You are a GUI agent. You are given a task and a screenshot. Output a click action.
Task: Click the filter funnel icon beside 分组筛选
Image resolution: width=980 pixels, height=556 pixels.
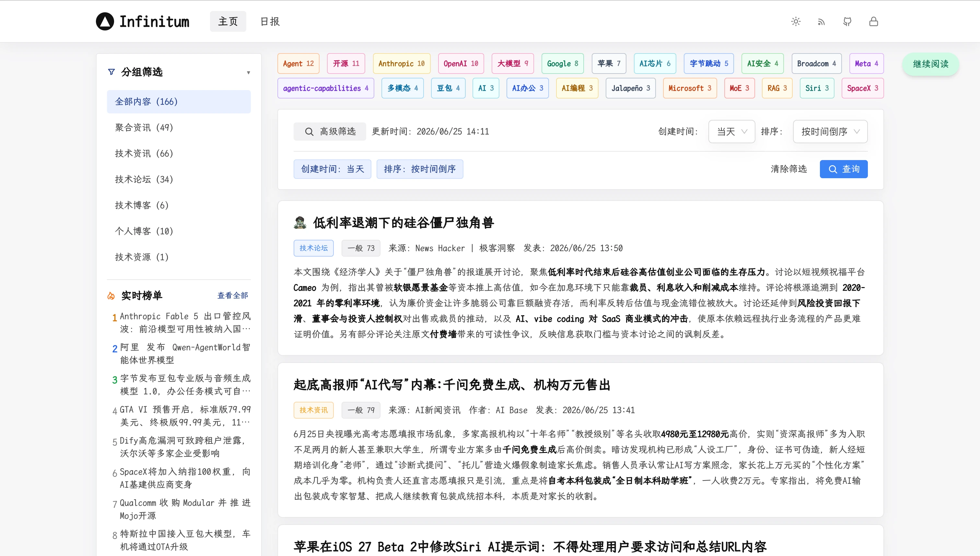111,72
